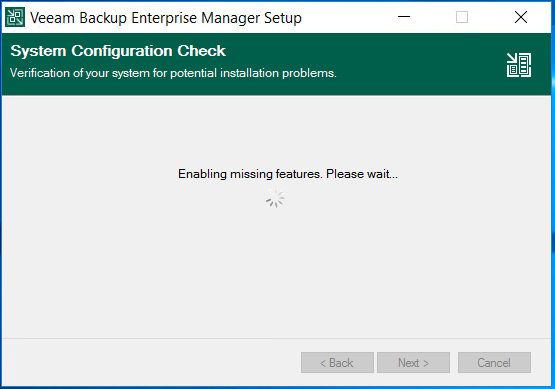Click the Veeam app icon in title bar
The height and width of the screenshot is (389, 555).
click(x=15, y=17)
